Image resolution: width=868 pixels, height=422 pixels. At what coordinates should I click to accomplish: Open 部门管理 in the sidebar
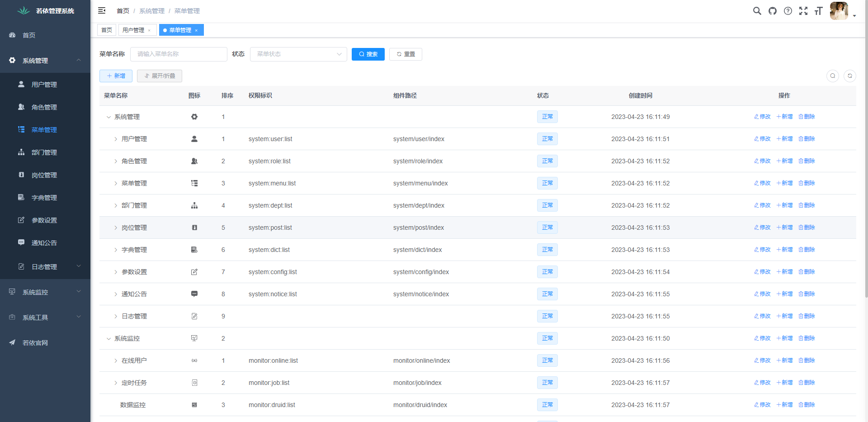point(45,152)
